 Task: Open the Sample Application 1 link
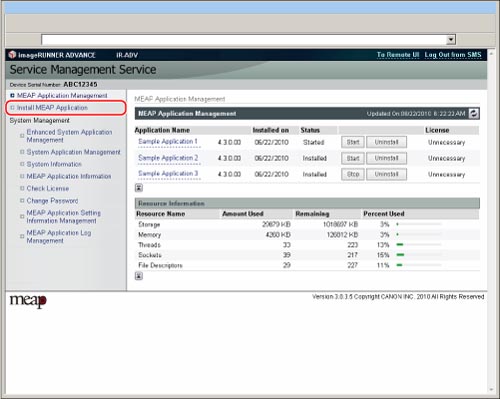tap(168, 141)
